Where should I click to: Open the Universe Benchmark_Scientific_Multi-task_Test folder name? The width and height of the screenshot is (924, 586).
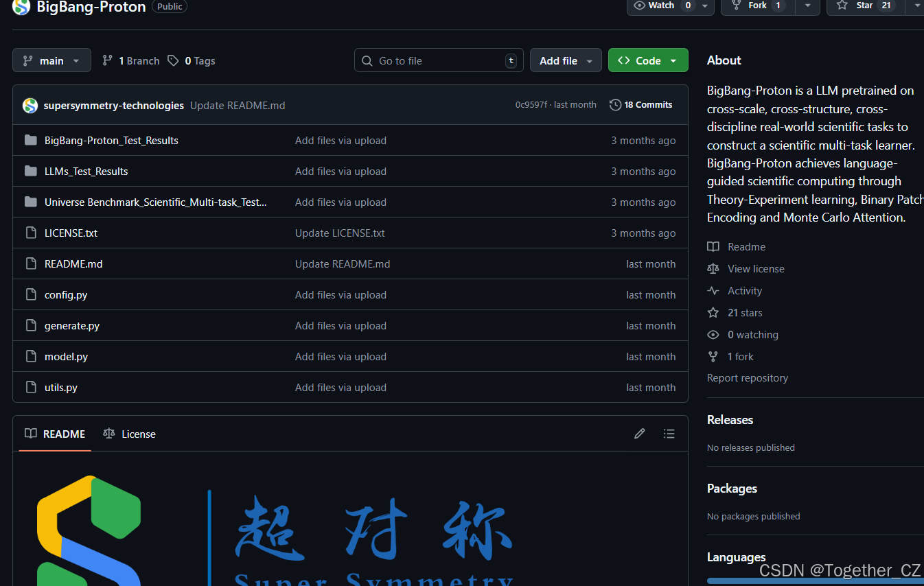tap(156, 202)
